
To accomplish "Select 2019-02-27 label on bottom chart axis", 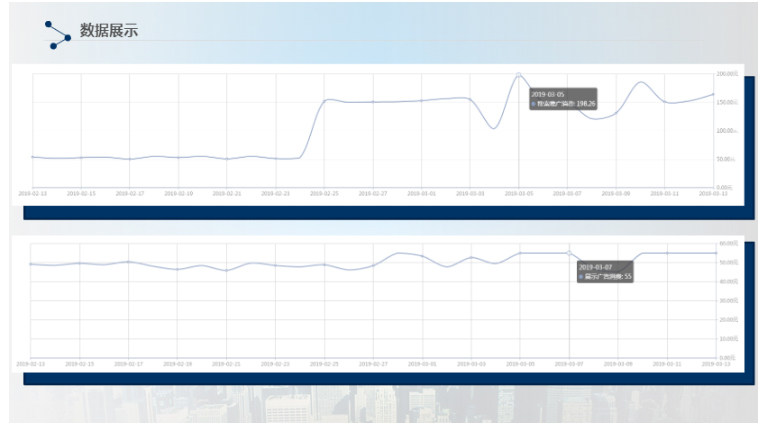I will (x=374, y=363).
